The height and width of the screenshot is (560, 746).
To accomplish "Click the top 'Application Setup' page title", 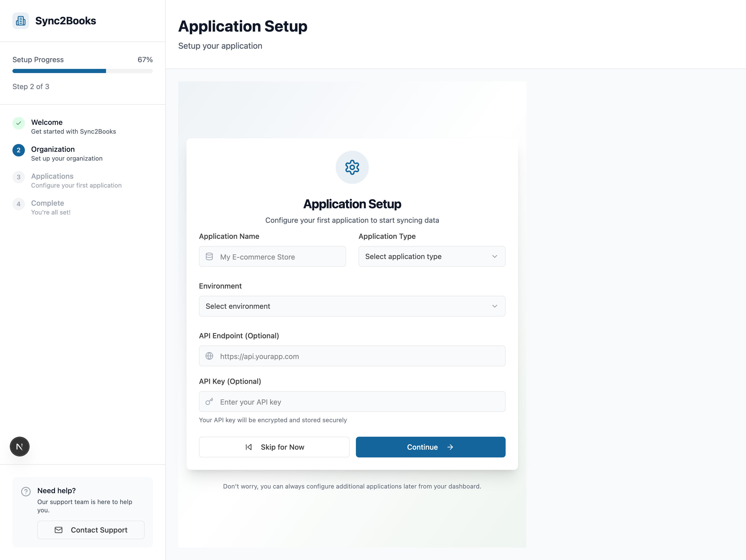I will coord(242,26).
